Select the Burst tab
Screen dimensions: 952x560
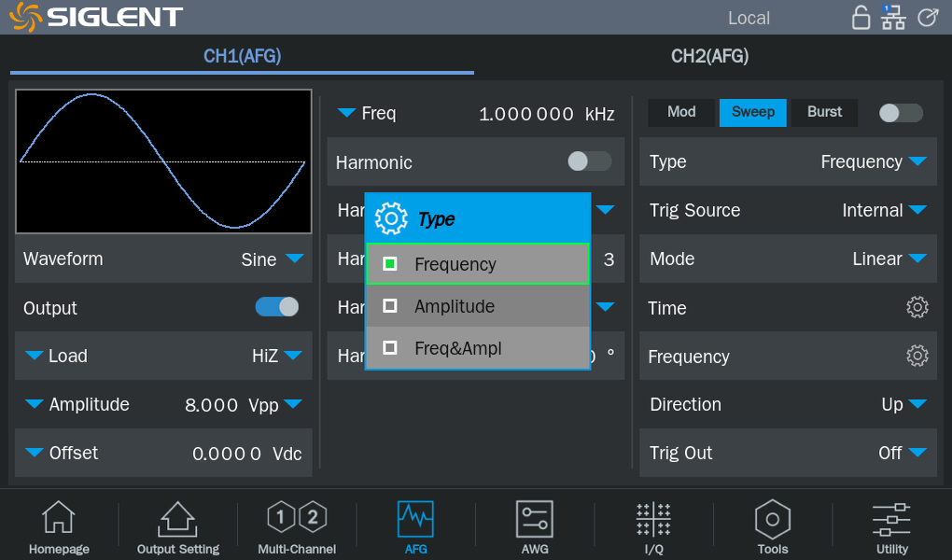coord(824,112)
